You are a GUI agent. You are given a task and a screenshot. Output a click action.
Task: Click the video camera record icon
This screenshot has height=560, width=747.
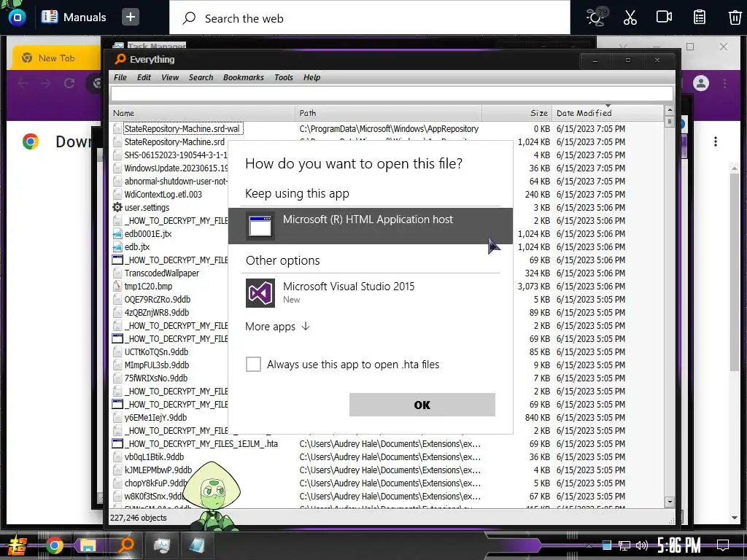click(664, 17)
